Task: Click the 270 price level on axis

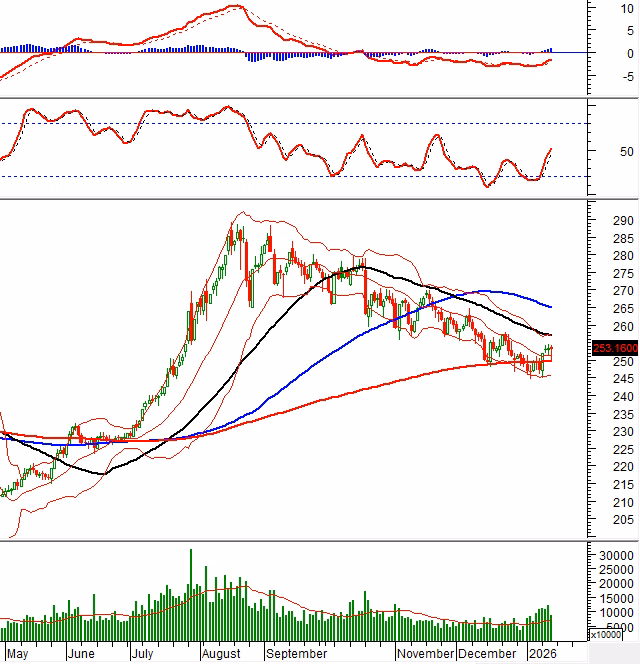Action: click(x=624, y=291)
